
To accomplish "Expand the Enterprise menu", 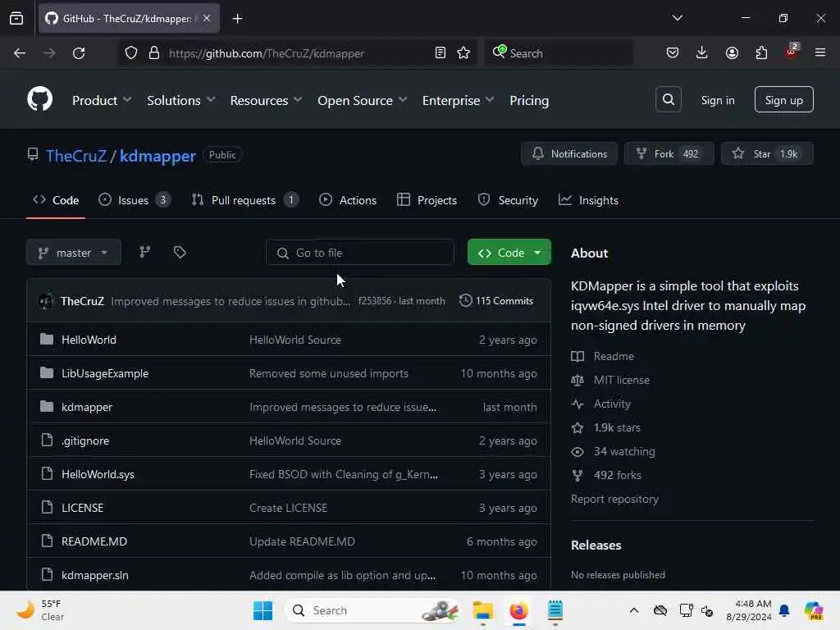I will coord(458,100).
